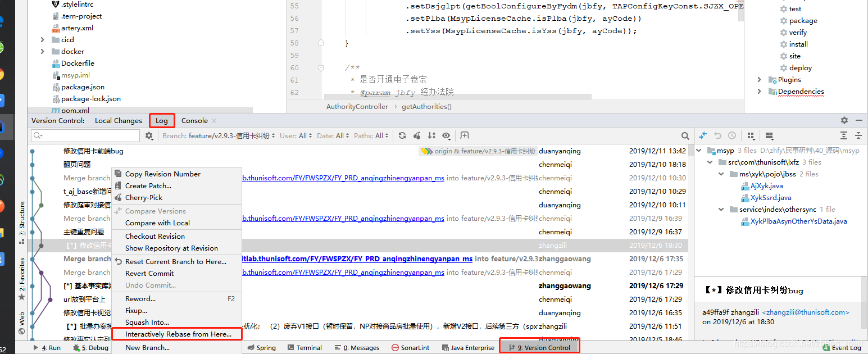Viewport: 868px width, 354px height.
Task: Choose Checkout Revision menu entry
Action: (177, 236)
